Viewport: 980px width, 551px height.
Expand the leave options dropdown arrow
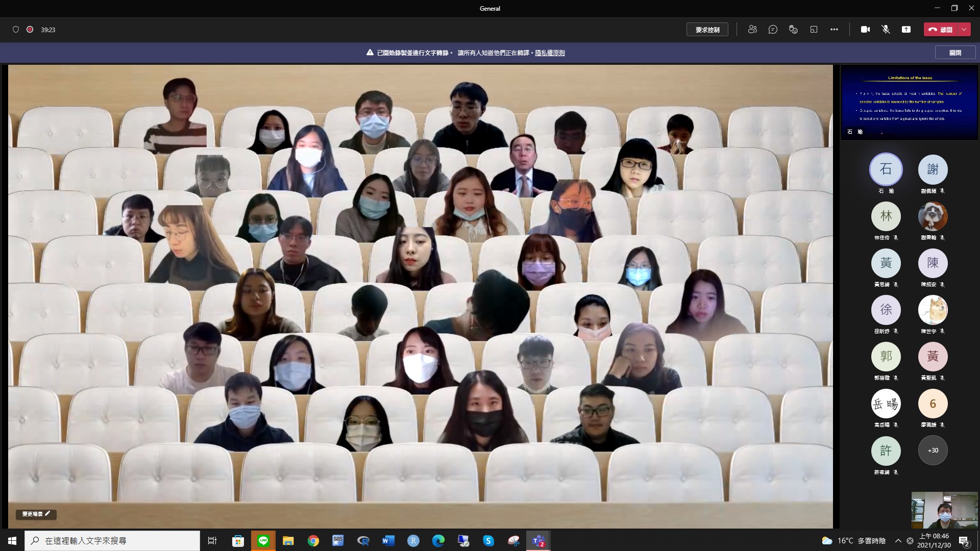click(964, 30)
